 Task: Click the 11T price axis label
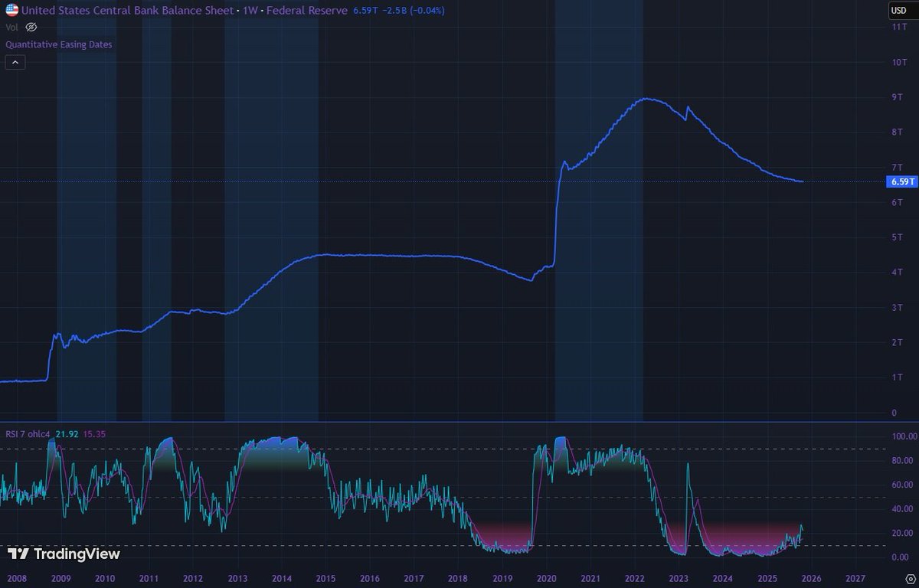pyautogui.click(x=900, y=26)
